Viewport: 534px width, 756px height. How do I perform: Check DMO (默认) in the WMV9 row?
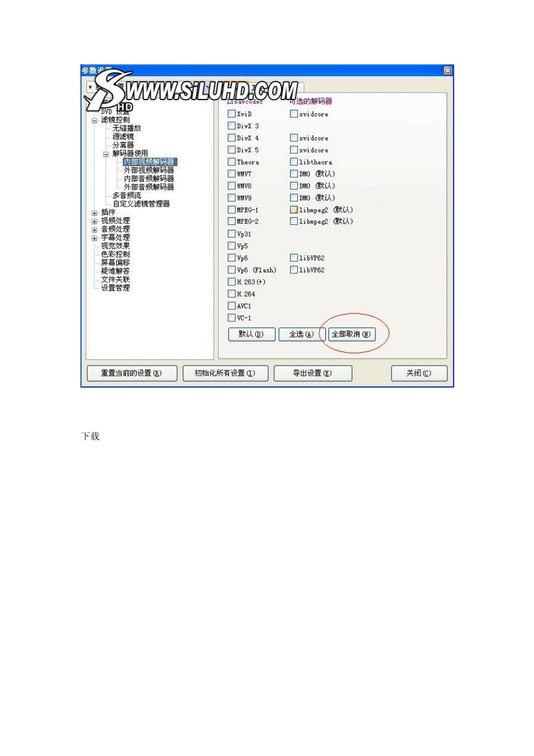coord(294,197)
